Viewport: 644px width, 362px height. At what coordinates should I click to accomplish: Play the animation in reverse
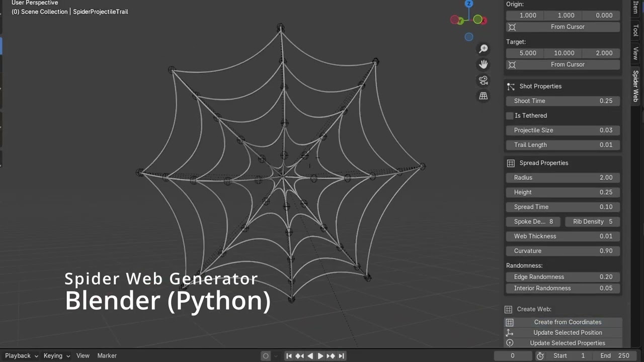(310, 356)
